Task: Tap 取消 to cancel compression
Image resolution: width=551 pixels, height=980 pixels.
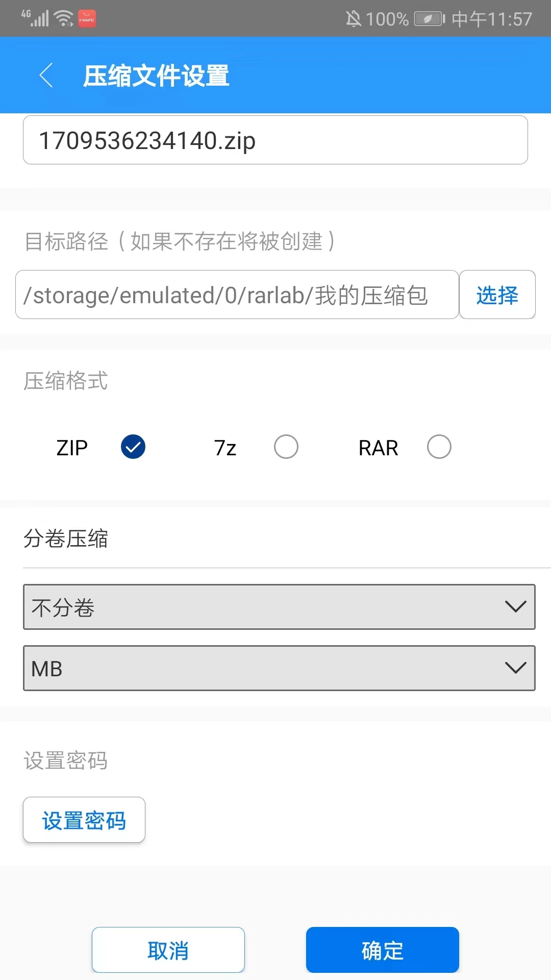Action: 168,950
